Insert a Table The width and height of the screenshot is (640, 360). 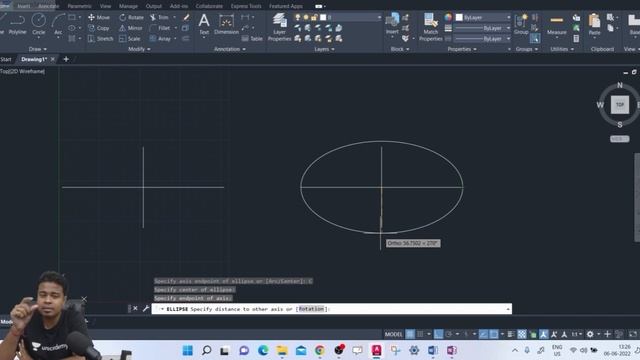click(x=252, y=39)
